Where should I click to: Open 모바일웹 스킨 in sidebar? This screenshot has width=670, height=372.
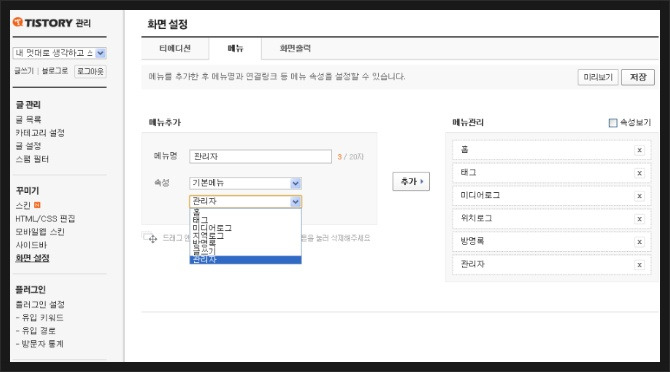click(x=40, y=232)
